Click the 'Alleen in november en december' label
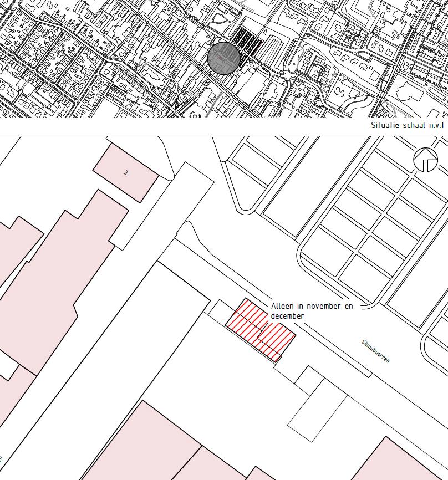The width and height of the screenshot is (448, 480). [x=311, y=310]
